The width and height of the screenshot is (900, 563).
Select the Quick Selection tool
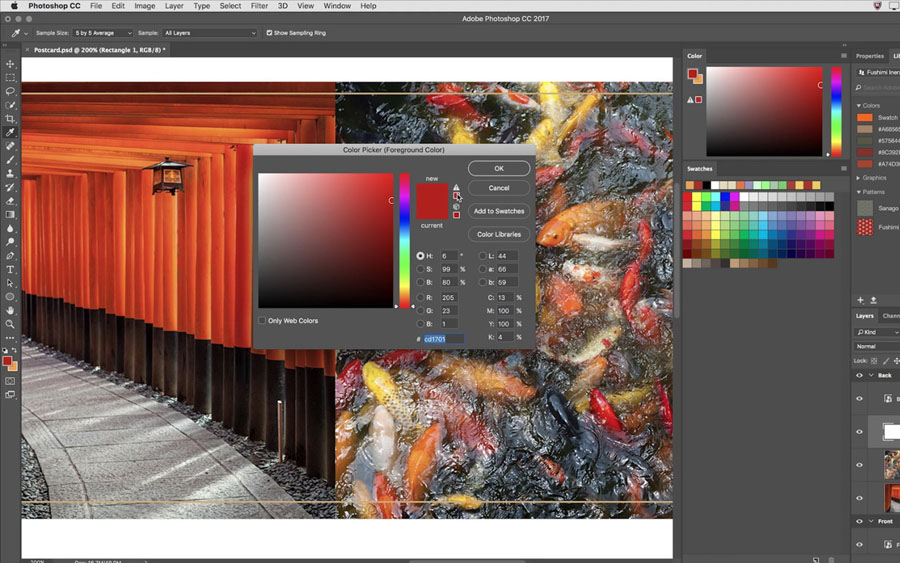10,105
